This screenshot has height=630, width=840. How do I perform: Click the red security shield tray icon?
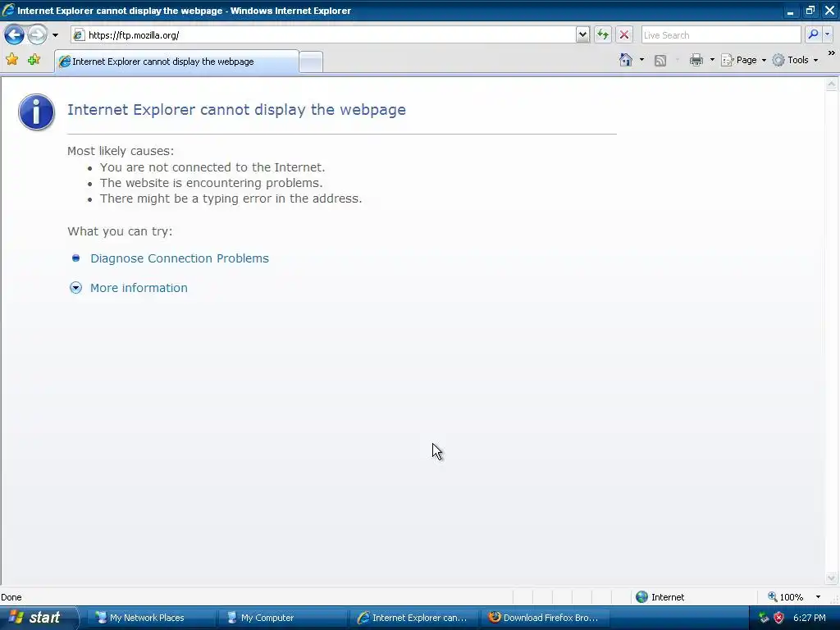click(x=779, y=618)
